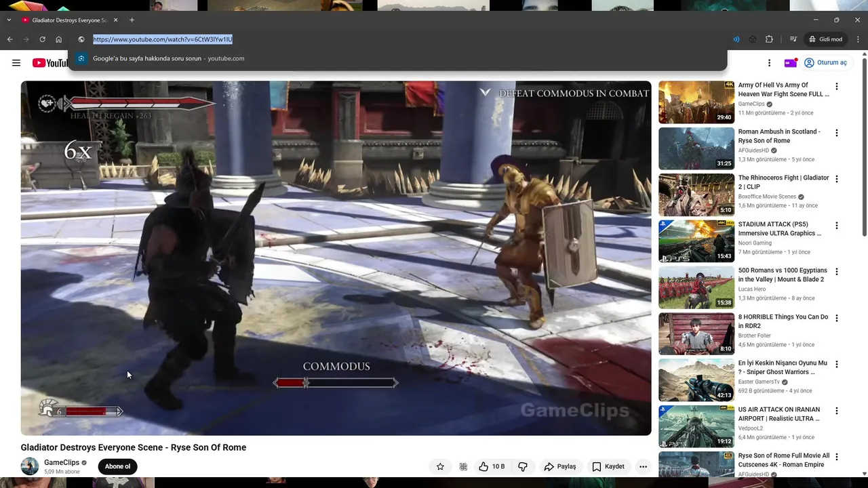Open 500 Romans vs 1000 Egyptians thumbnail
Image resolution: width=868 pixels, height=488 pixels.
pyautogui.click(x=696, y=287)
